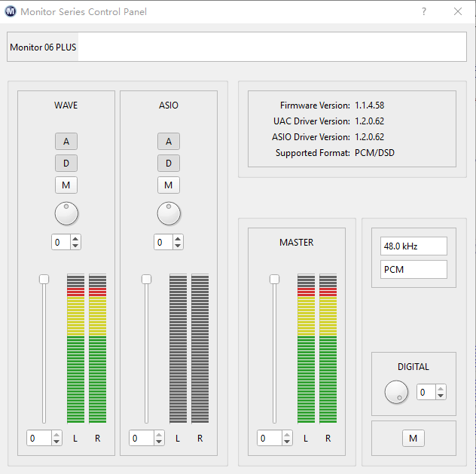The image size is (476, 474).
Task: Click the ASIO pan knob
Action: [x=169, y=213]
